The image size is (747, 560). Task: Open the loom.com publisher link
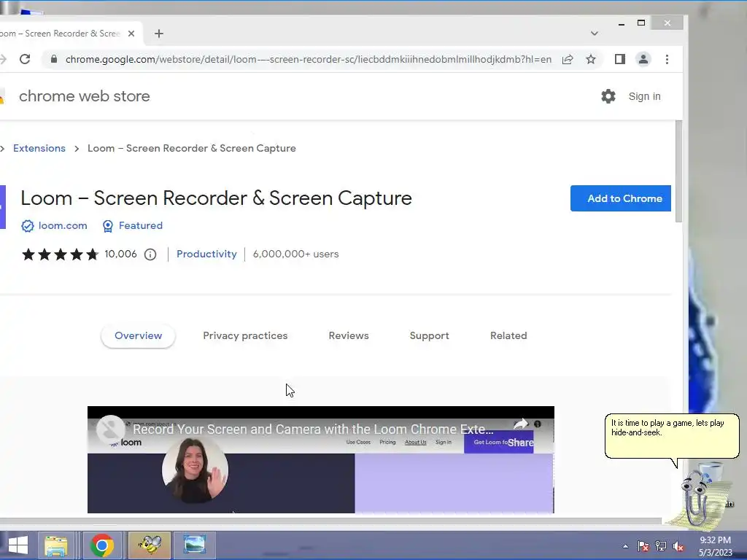63,225
